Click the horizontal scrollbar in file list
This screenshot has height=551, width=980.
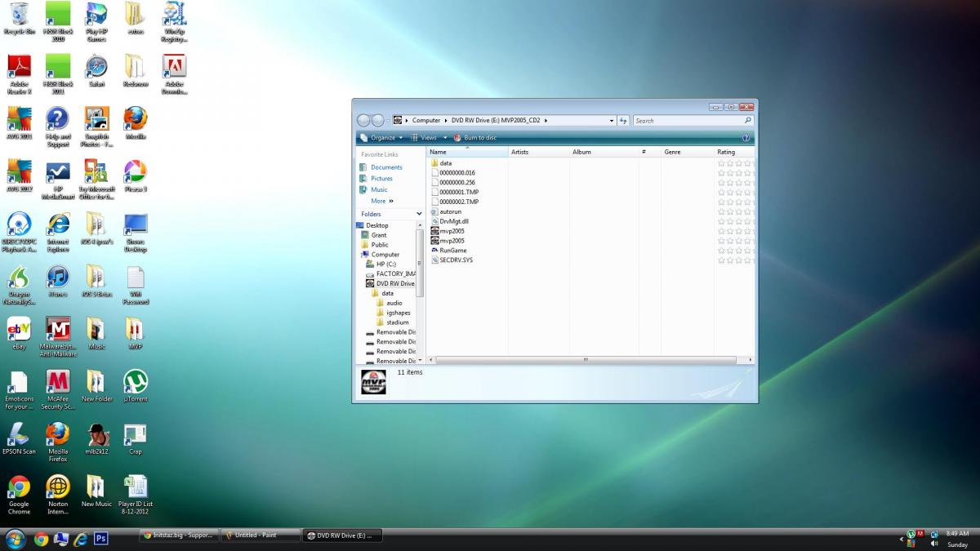tap(585, 360)
